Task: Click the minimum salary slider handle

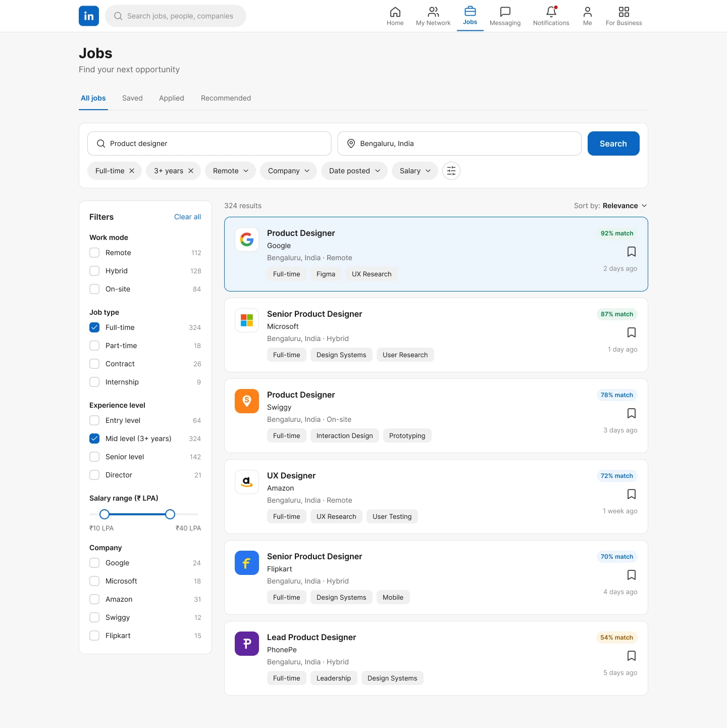Action: (105, 514)
